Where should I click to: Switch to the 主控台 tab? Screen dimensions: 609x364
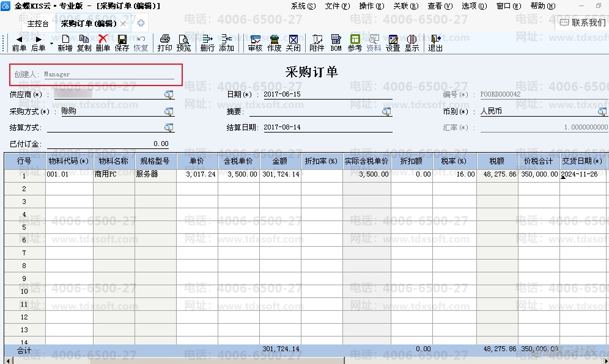38,23
